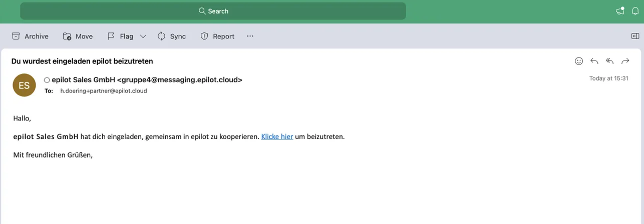Sync the mailbox
Screen dimensions: 644x224
click(x=172, y=36)
